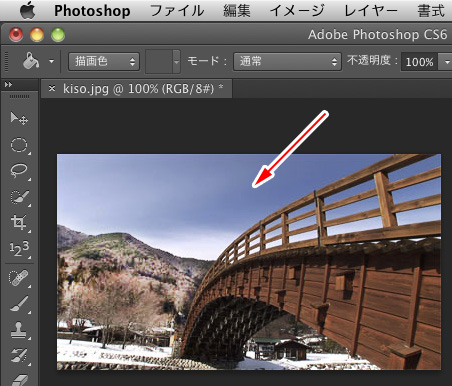
Task: Select the kiso.jpg @ 100% document tab
Action: point(137,89)
